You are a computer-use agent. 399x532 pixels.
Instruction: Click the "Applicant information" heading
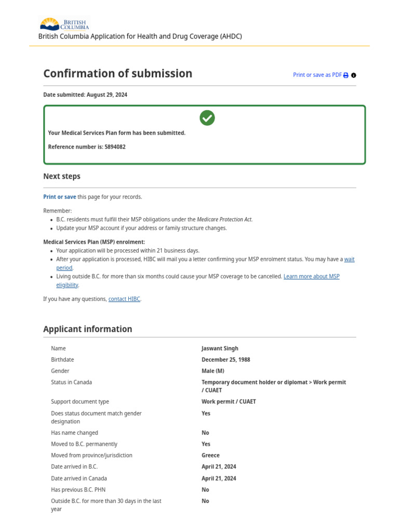(x=87, y=329)
